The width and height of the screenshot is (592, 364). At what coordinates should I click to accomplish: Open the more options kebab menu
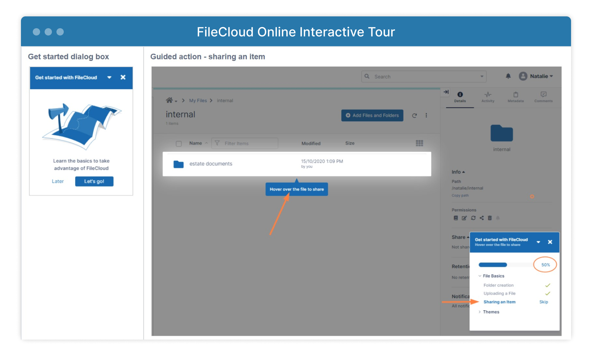[x=426, y=115]
